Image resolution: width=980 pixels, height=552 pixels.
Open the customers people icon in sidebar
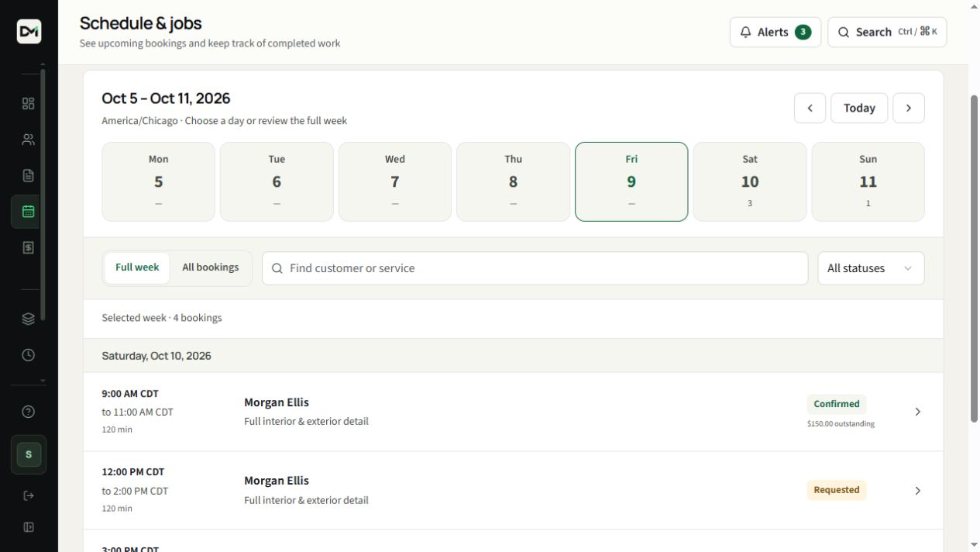pos(29,140)
